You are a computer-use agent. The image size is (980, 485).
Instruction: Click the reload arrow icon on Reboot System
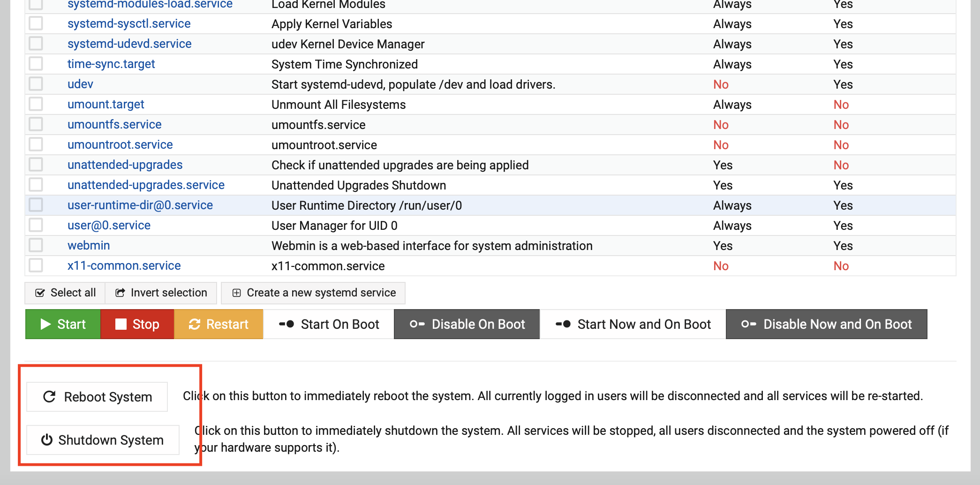(49, 397)
